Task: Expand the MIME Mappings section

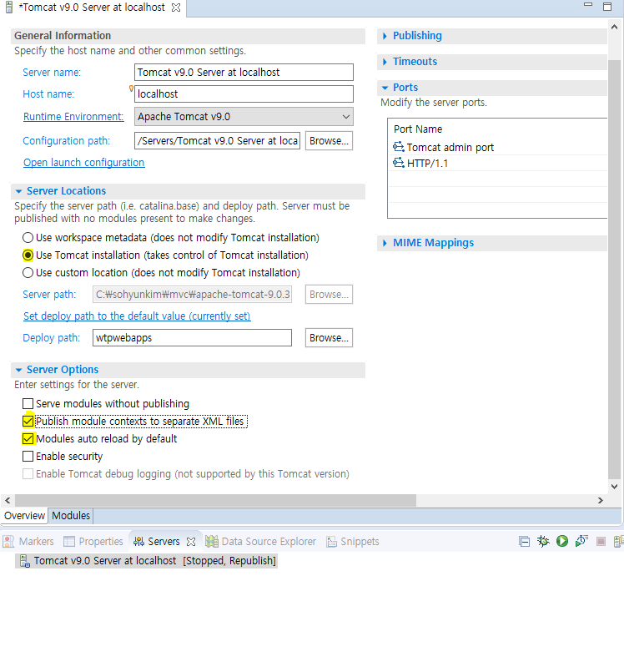Action: (385, 243)
